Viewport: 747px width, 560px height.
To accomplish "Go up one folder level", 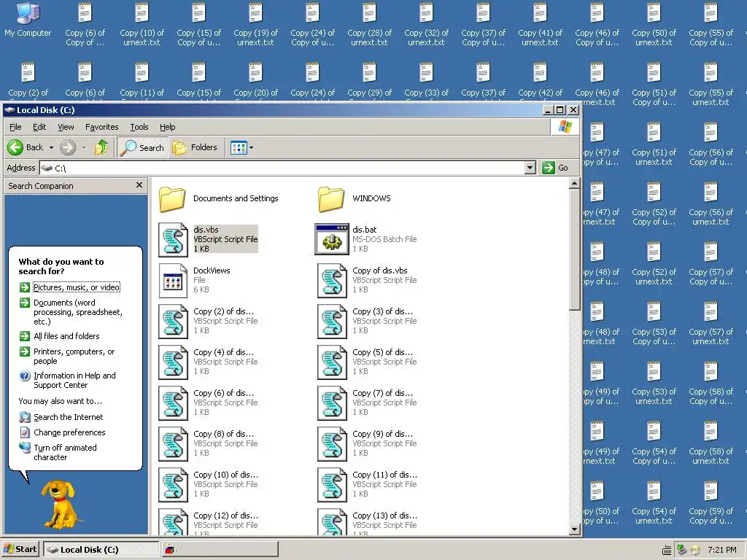I will click(x=101, y=147).
